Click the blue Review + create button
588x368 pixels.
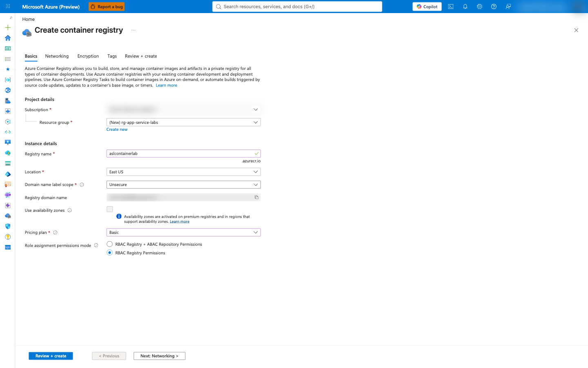coord(51,356)
